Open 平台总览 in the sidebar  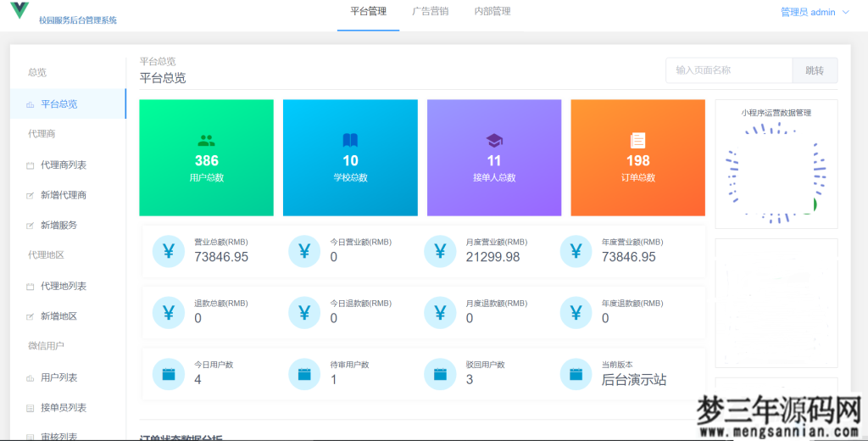pyautogui.click(x=68, y=104)
